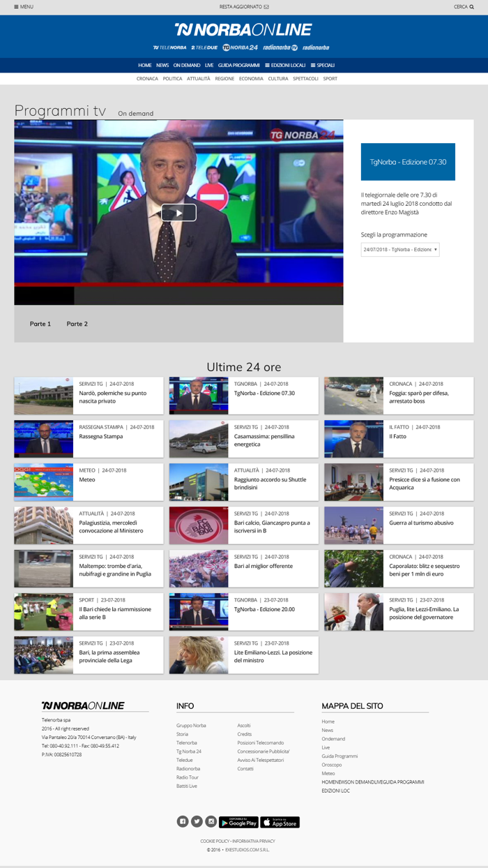The width and height of the screenshot is (488, 868).
Task: Open the Teledue channel logo
Action: 204,47
